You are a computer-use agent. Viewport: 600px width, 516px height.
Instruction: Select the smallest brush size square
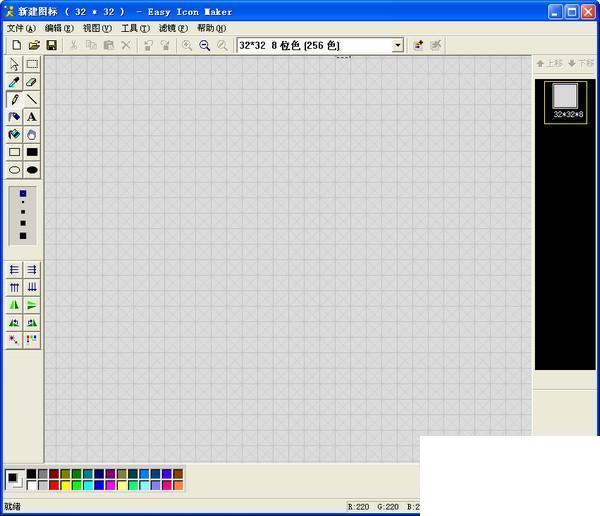pos(23,202)
